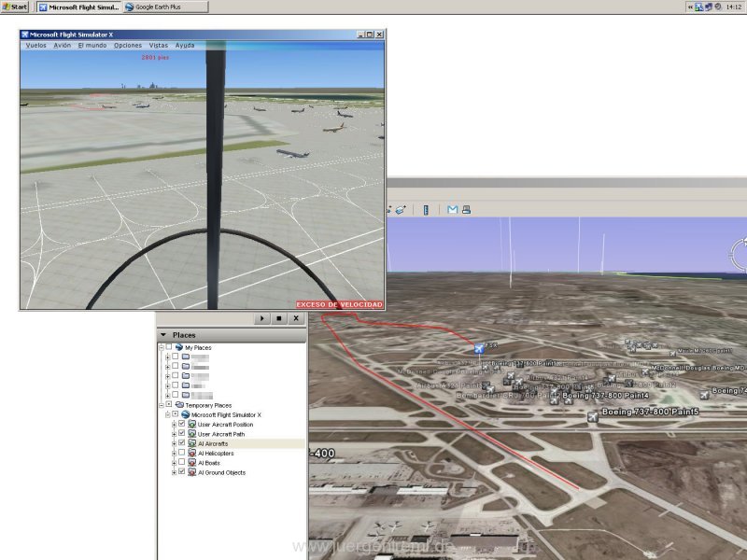Click the AI Boats layer icon

coord(192,462)
